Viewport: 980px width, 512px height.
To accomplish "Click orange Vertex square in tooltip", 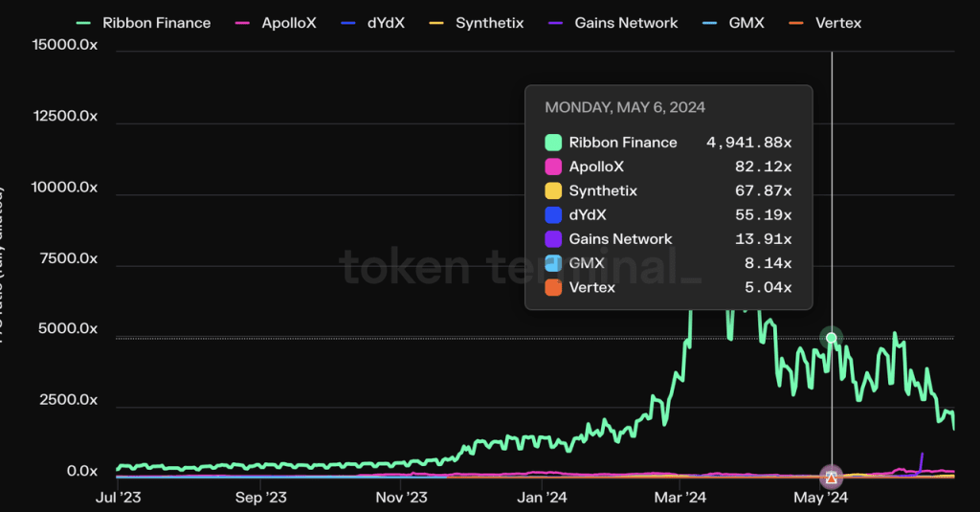I will click(553, 287).
